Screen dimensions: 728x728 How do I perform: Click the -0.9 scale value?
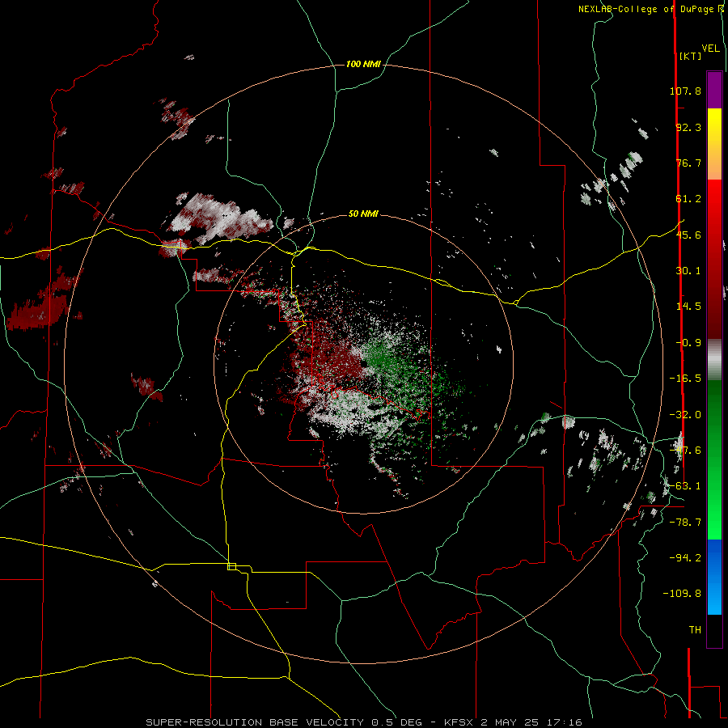(x=688, y=343)
